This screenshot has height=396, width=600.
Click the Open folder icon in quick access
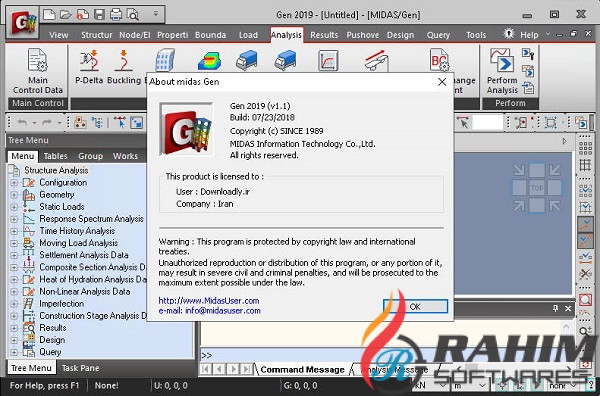click(x=66, y=15)
